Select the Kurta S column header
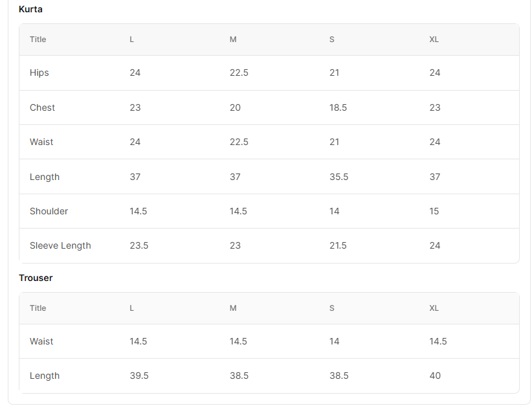The image size is (532, 406). coord(332,39)
